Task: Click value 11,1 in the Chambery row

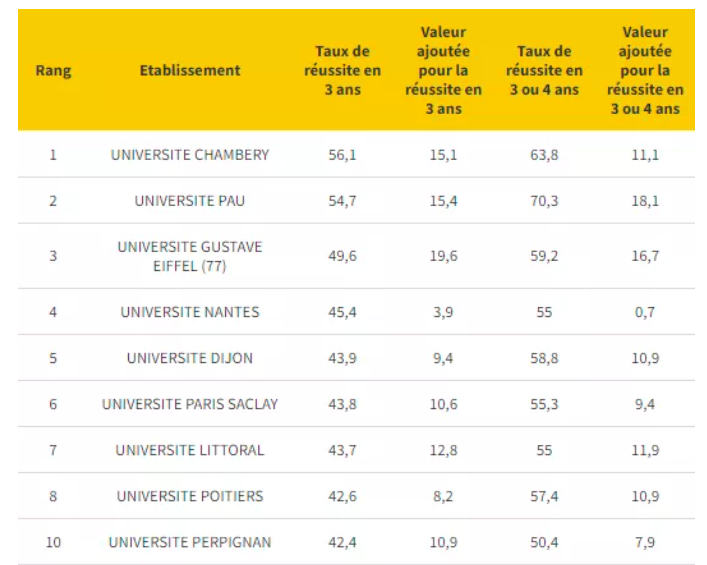Action: pos(645,155)
